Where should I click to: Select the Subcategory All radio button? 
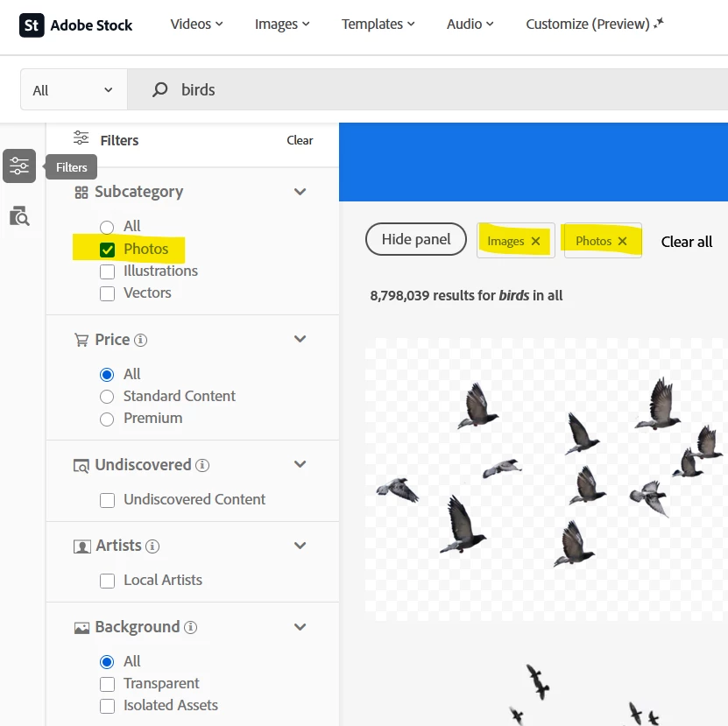(x=107, y=227)
